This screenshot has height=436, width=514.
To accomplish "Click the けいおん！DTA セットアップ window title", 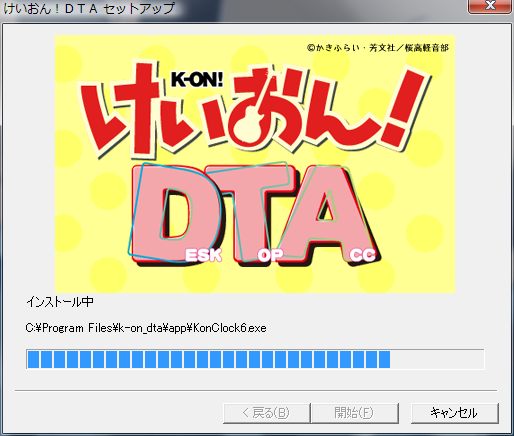I will click(x=89, y=8).
